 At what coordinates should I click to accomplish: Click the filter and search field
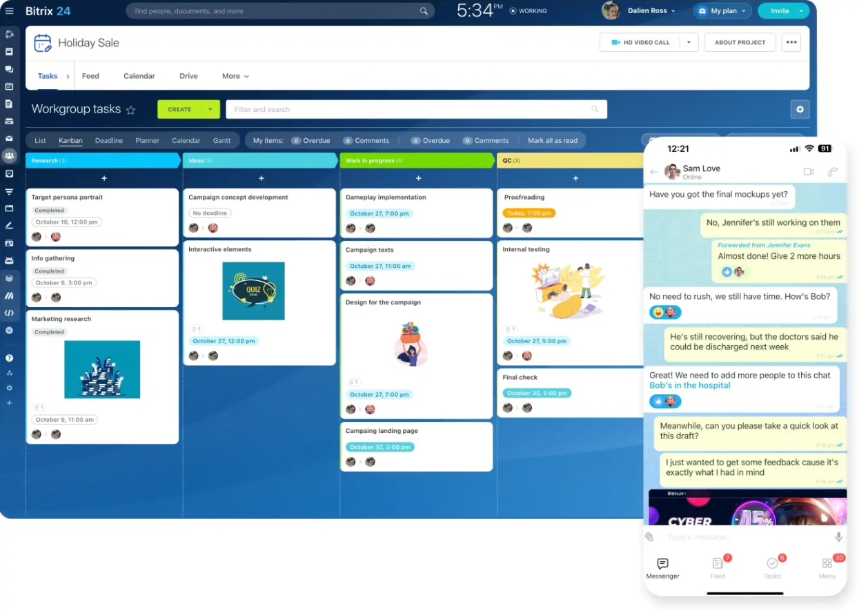click(x=414, y=109)
